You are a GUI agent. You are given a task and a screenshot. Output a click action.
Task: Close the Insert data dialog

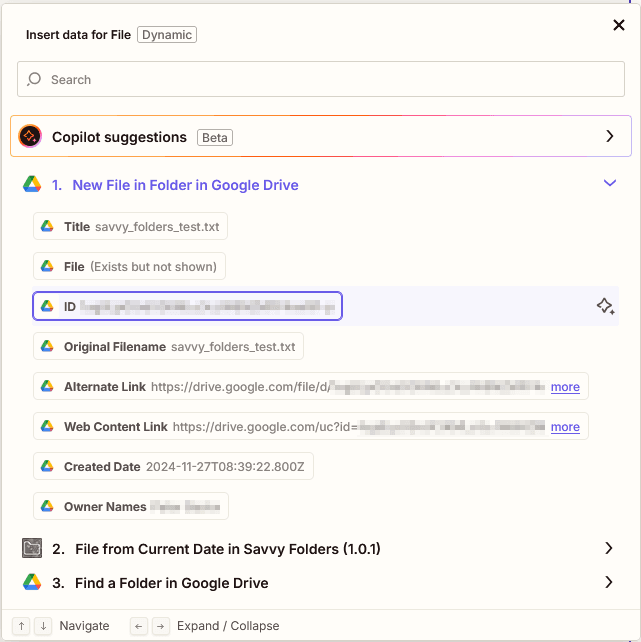pos(618,25)
